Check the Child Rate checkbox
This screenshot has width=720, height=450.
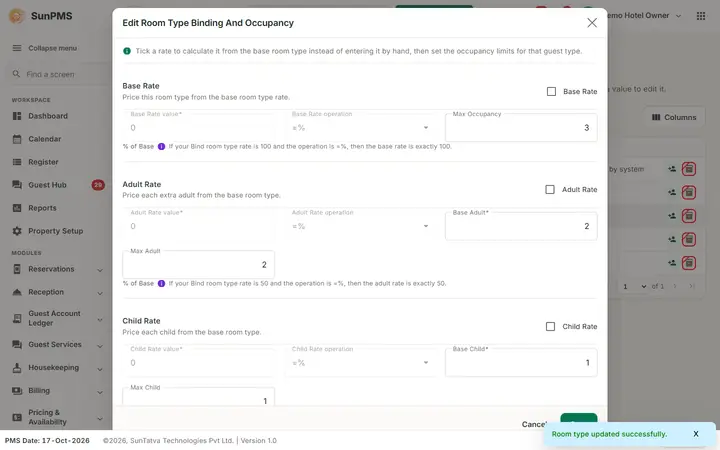(x=550, y=326)
